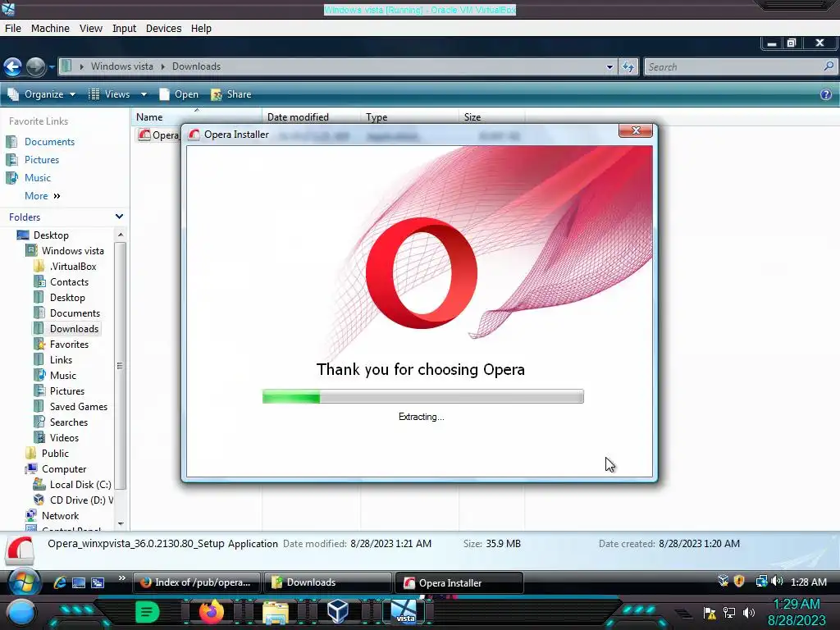Open the VirtualBox File menu
The image size is (840, 630).
point(13,29)
